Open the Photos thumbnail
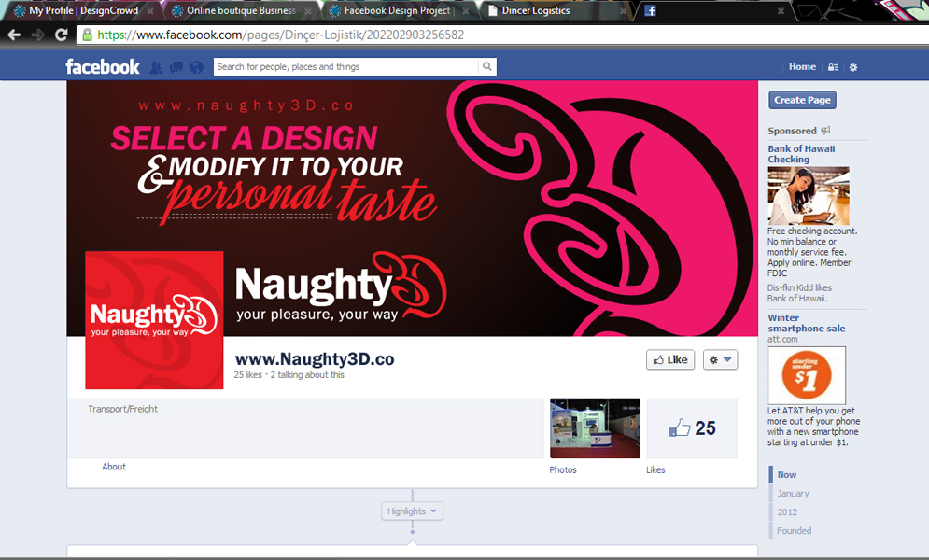The height and width of the screenshot is (560, 929). click(x=595, y=428)
